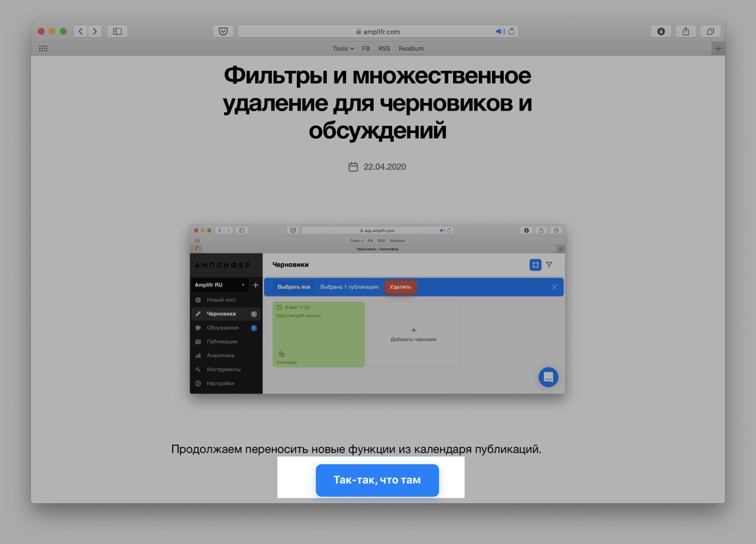Add a new Safari tab
This screenshot has height=544, width=756.
tap(718, 48)
